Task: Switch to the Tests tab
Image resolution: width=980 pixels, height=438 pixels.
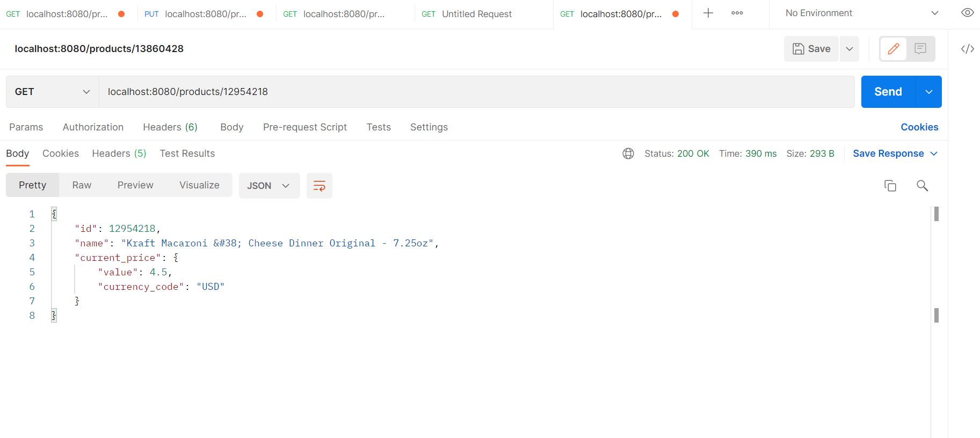Action: [379, 127]
